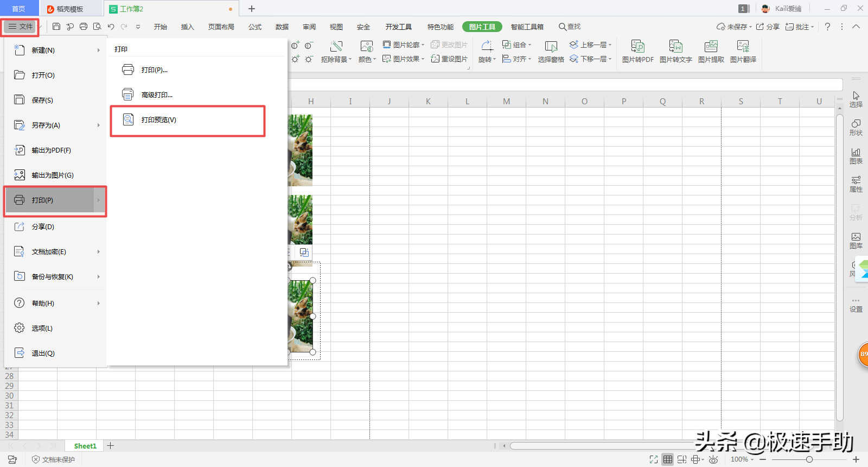Toggle full screen view in status bar
Screen dimensions: 868x467
tap(654, 459)
